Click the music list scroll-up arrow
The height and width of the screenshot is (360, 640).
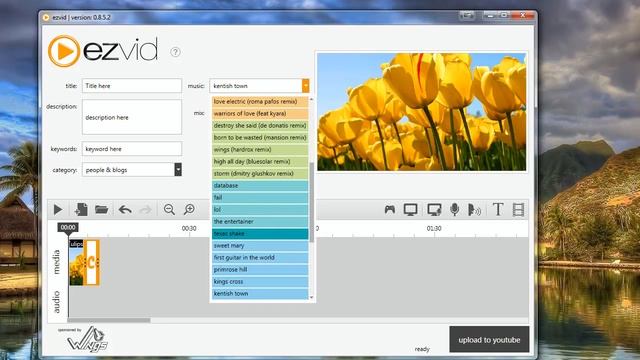[x=312, y=99]
